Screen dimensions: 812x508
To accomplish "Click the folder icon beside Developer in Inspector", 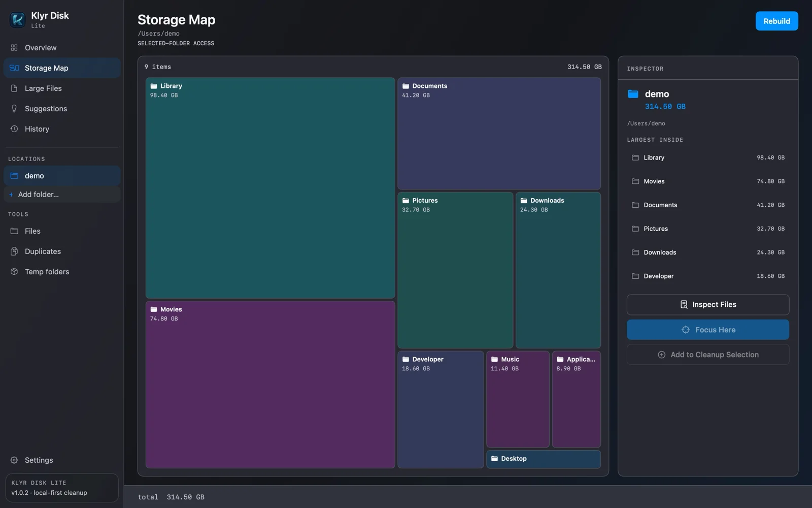I will [x=635, y=276].
